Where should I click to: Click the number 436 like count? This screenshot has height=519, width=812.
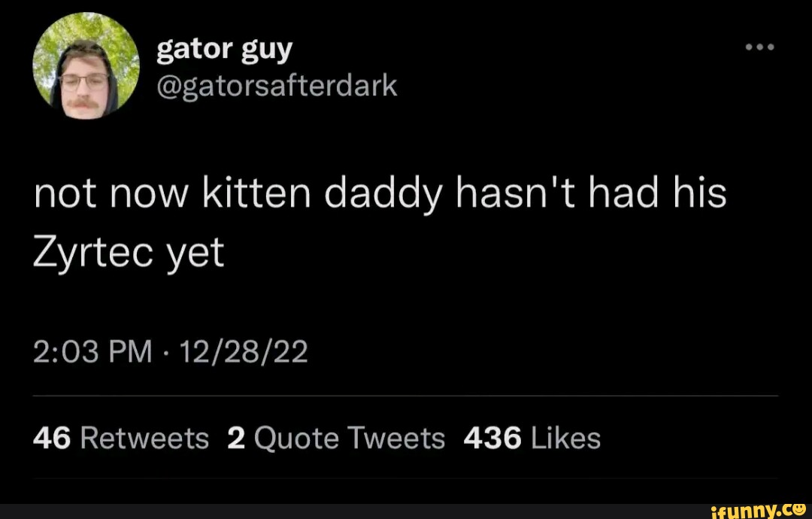[x=492, y=438]
